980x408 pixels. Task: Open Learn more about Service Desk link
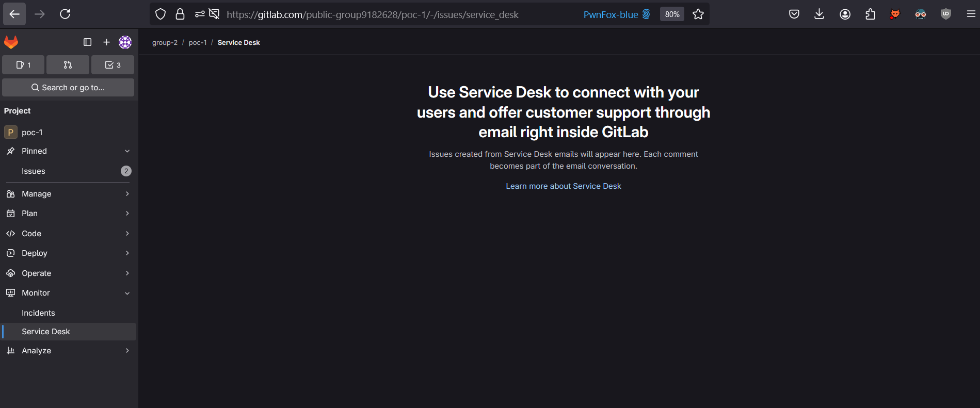coord(563,186)
